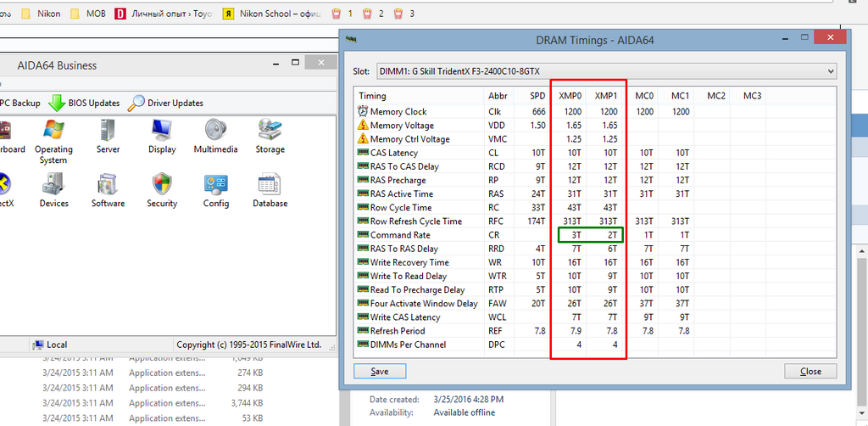868x426 pixels.
Task: Click the 3,744 KB file row
Action: click(x=153, y=403)
